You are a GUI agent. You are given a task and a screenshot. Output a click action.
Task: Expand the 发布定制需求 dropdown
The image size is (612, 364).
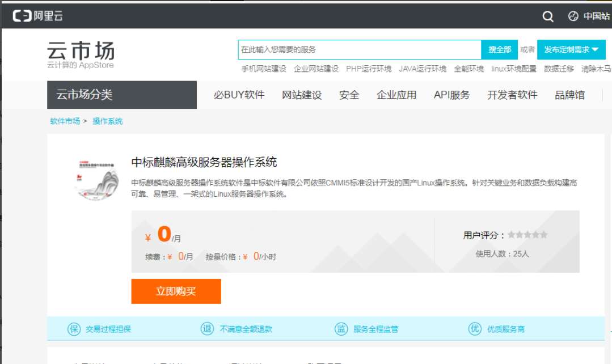click(x=571, y=49)
